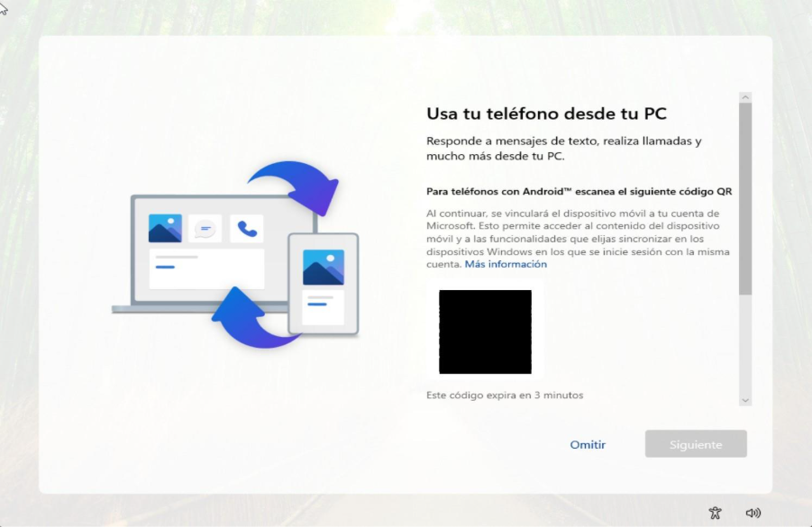Click the vertical scrollbar thumb
The width and height of the screenshot is (812, 527).
[x=745, y=198]
